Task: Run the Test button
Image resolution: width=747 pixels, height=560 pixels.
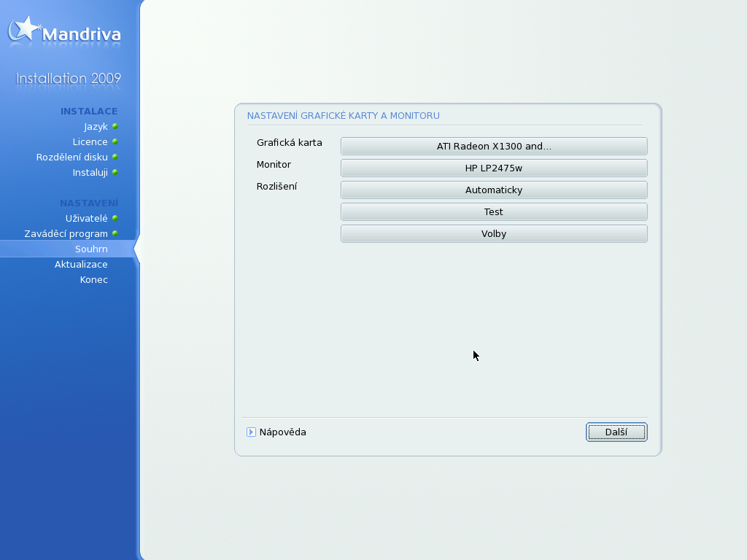Action: pyautogui.click(x=494, y=212)
